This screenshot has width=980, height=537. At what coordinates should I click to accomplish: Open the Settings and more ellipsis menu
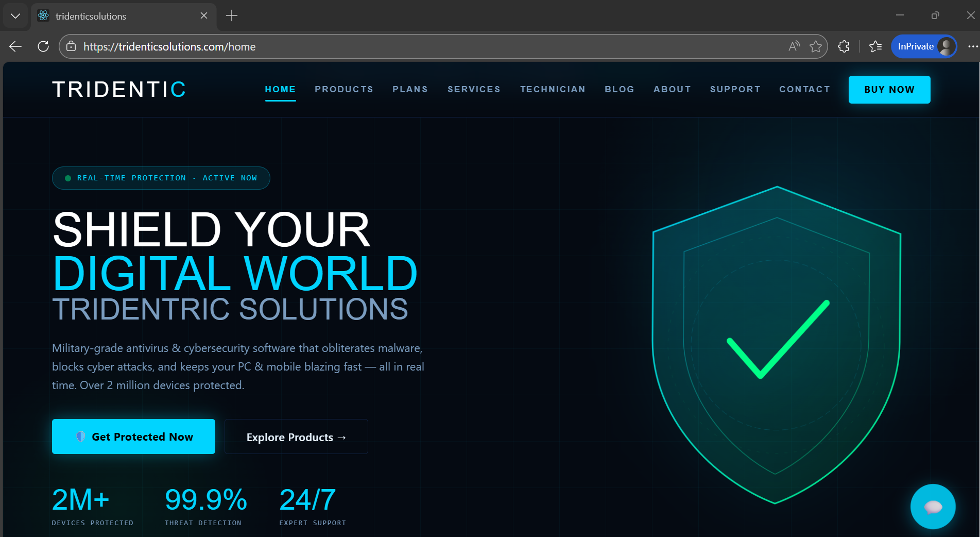pos(973,46)
